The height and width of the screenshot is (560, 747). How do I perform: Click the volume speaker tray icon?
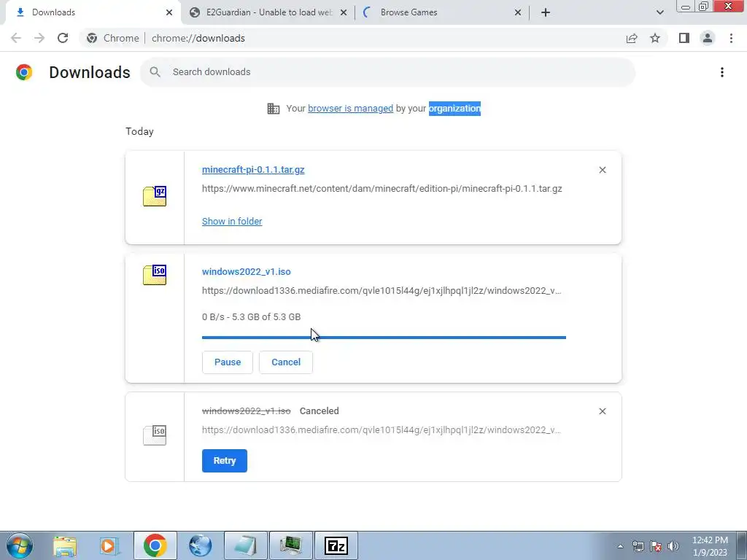point(673,546)
